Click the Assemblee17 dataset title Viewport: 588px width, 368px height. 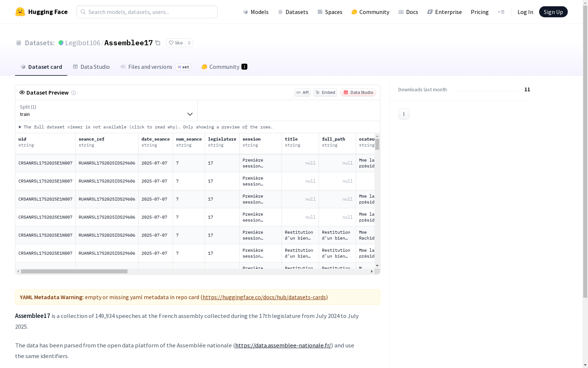pyautogui.click(x=129, y=43)
